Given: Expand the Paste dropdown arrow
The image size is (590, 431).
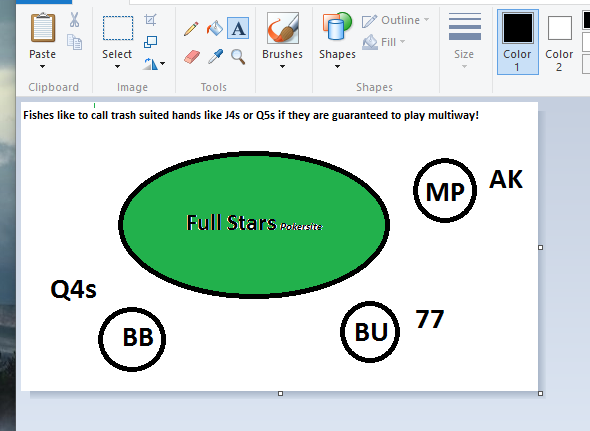Looking at the screenshot, I should coord(43,67).
